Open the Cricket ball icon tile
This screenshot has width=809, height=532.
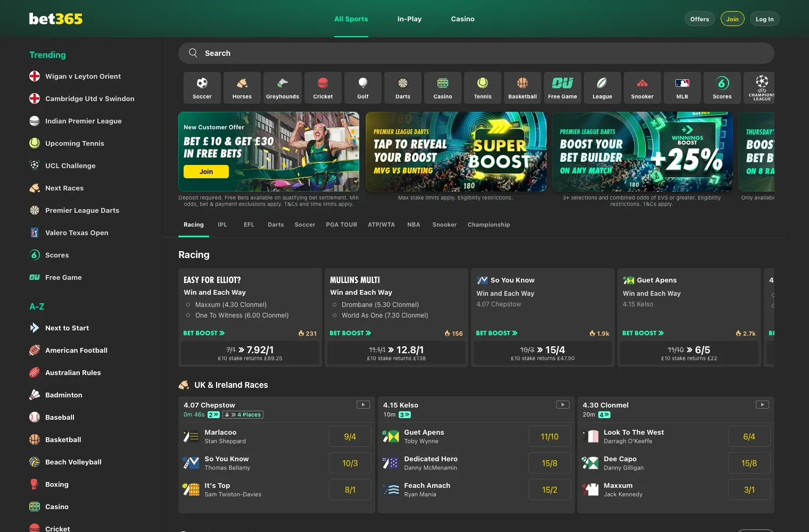point(323,87)
